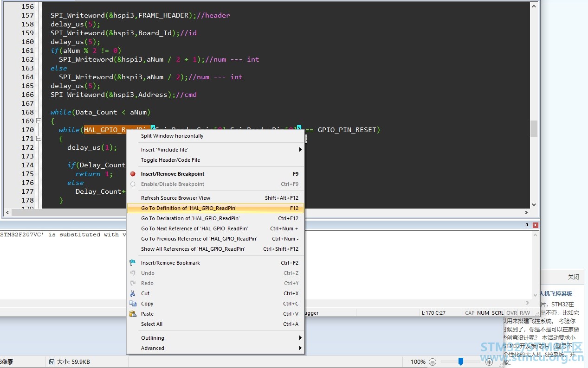This screenshot has width=588, height=368.
Task: Click the disk icon beside file size
Action: coord(52,362)
